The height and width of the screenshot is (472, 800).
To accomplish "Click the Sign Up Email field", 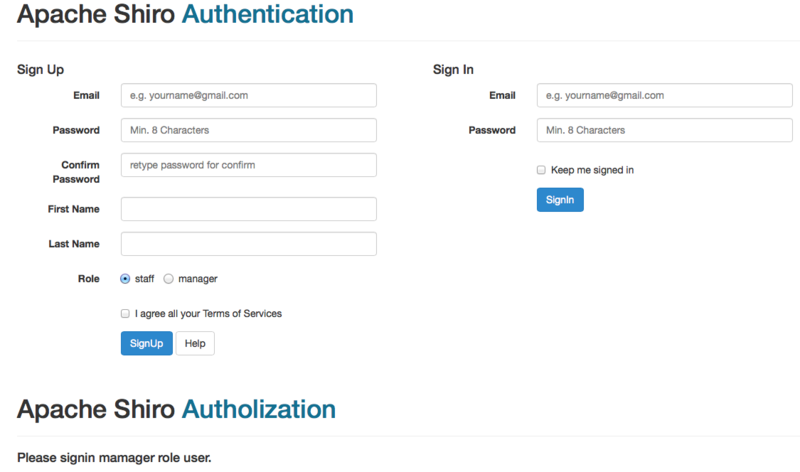I will point(248,95).
